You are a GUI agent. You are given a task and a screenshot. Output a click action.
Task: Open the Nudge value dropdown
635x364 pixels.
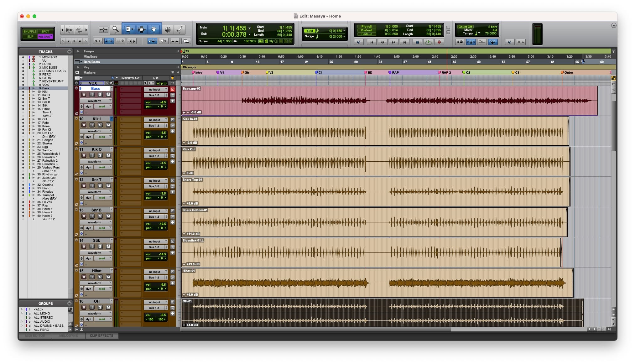(344, 36)
